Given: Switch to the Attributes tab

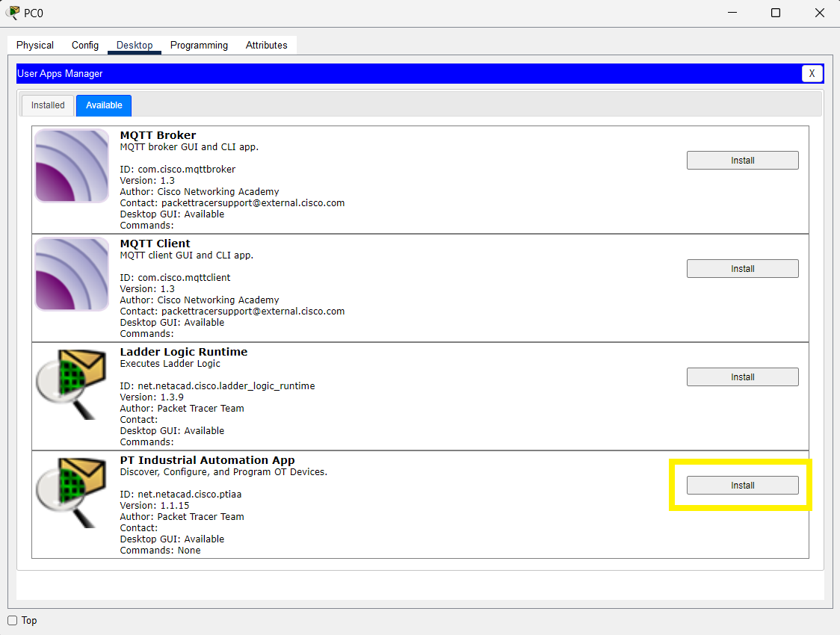Looking at the screenshot, I should pyautogui.click(x=267, y=46).
